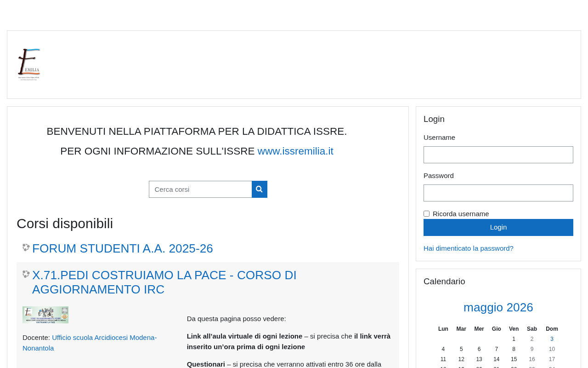Open the course banner thumbnail image

tap(45, 315)
